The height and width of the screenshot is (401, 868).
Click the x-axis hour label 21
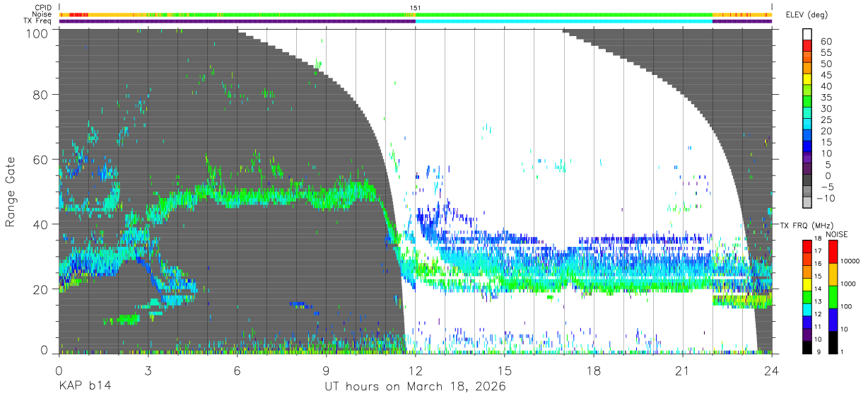point(682,371)
